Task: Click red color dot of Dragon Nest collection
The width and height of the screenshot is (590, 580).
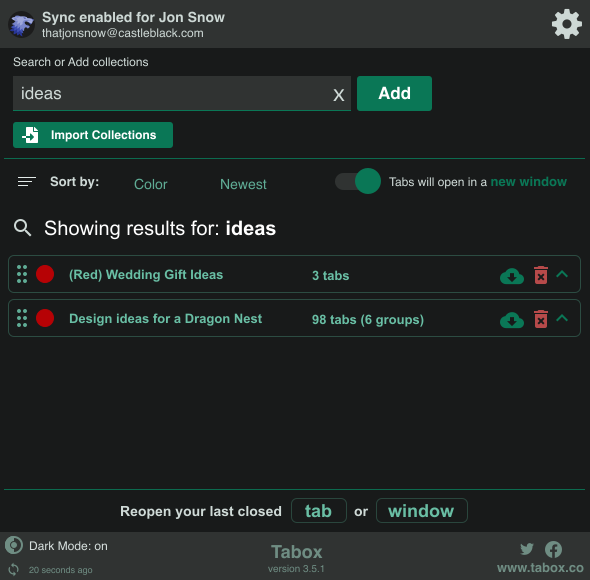Action: coord(45,318)
